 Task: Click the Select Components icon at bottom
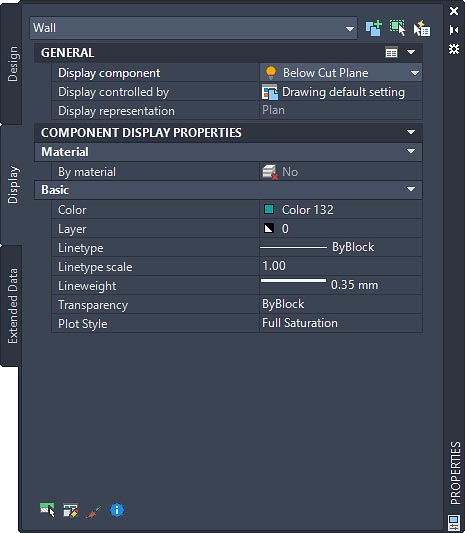(47, 510)
